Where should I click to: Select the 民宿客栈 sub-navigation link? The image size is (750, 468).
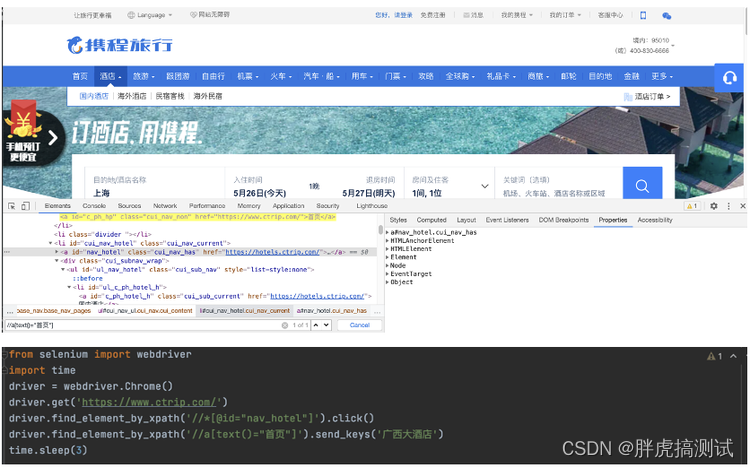(170, 96)
